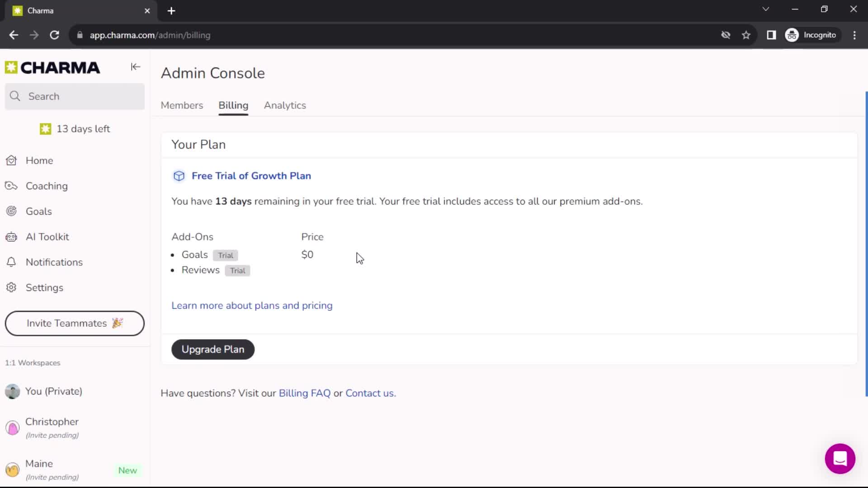Click the Charma logo
868x488 pixels.
click(52, 67)
